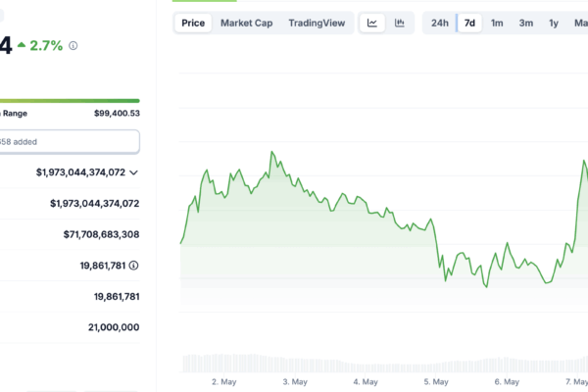Click the '3. May' axis label
The height and width of the screenshot is (392, 588).
tap(295, 382)
